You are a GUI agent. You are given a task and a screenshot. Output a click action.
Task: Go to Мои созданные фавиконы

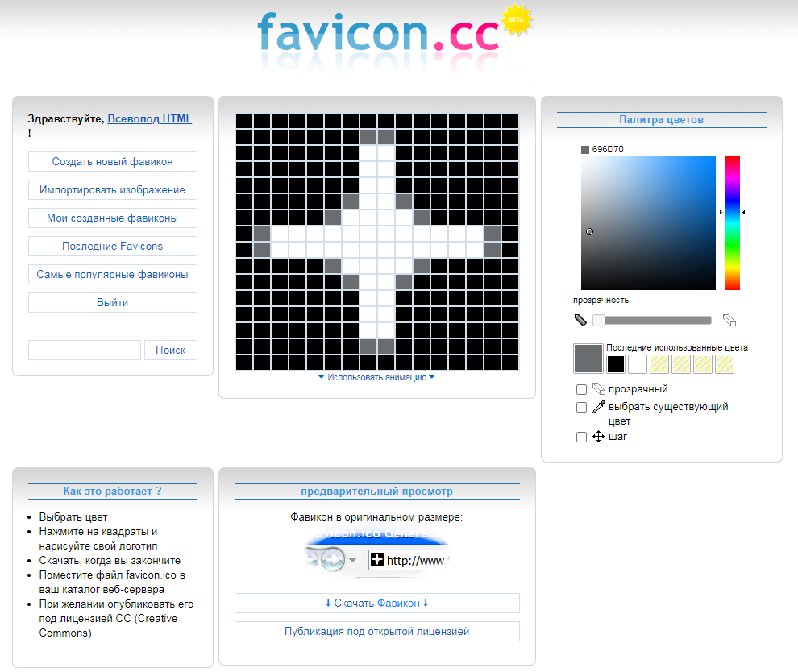tap(113, 218)
